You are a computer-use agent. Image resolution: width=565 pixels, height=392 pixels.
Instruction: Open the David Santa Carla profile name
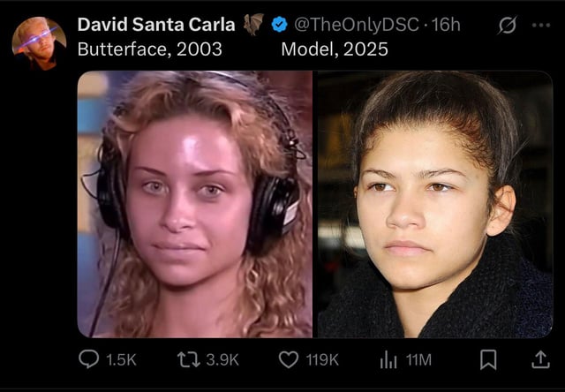(x=156, y=25)
